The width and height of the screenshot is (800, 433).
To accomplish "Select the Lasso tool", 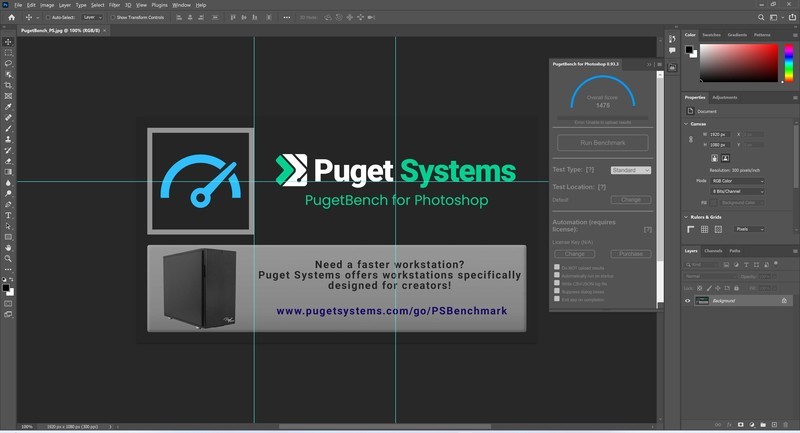I will point(8,63).
